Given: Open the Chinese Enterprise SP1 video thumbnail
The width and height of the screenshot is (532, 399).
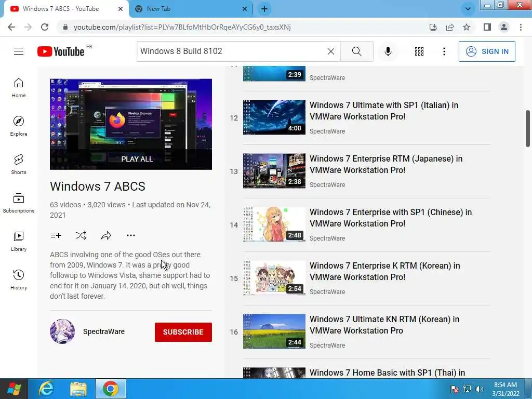Looking at the screenshot, I should coord(274,224).
